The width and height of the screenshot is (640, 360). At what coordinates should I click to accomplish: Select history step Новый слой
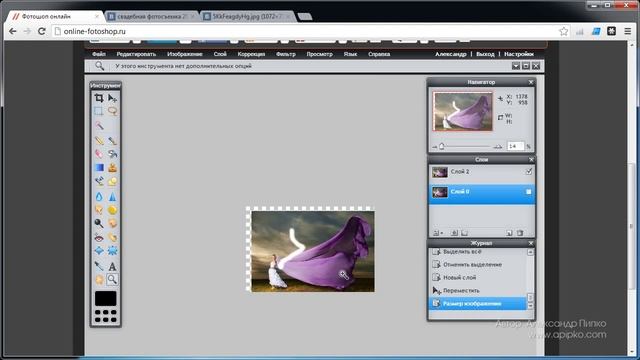tap(479, 278)
